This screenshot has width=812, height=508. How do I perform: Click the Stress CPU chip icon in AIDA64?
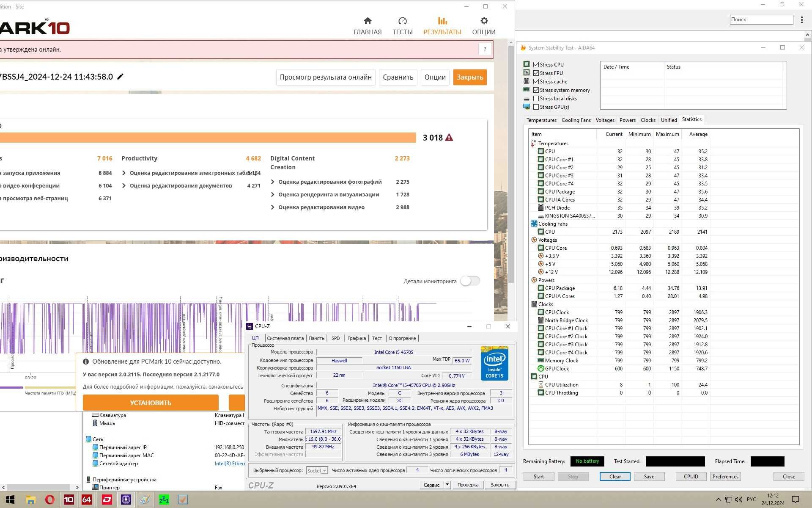click(527, 64)
